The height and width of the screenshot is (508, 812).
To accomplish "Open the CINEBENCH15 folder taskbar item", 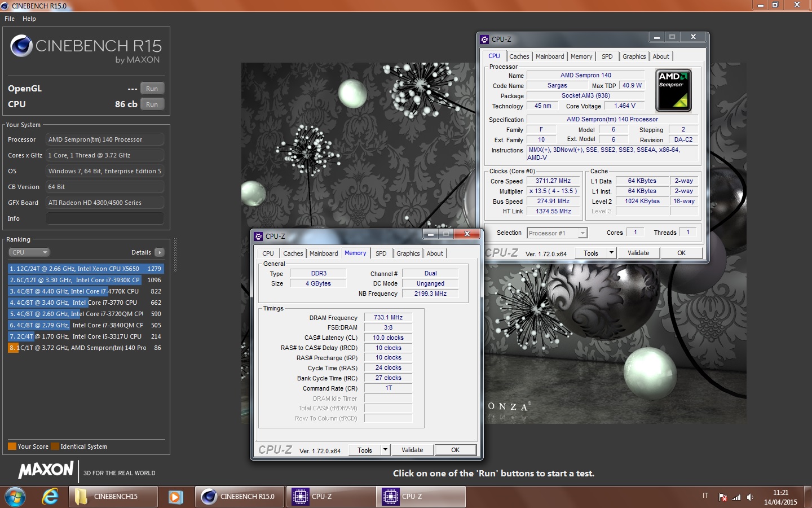I will pos(113,497).
